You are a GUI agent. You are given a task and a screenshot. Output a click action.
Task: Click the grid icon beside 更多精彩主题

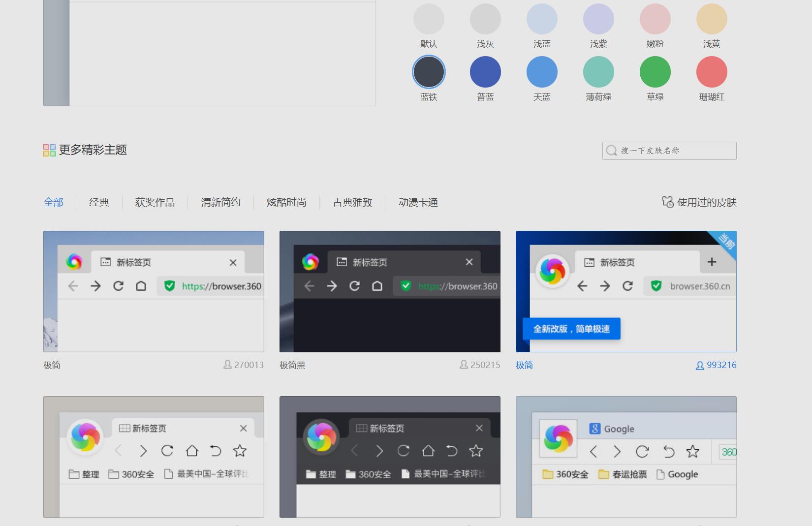pos(49,151)
